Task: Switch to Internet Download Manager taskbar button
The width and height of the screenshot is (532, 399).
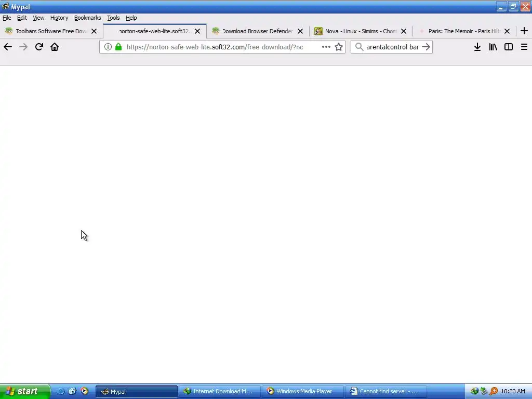Action: pyautogui.click(x=220, y=392)
